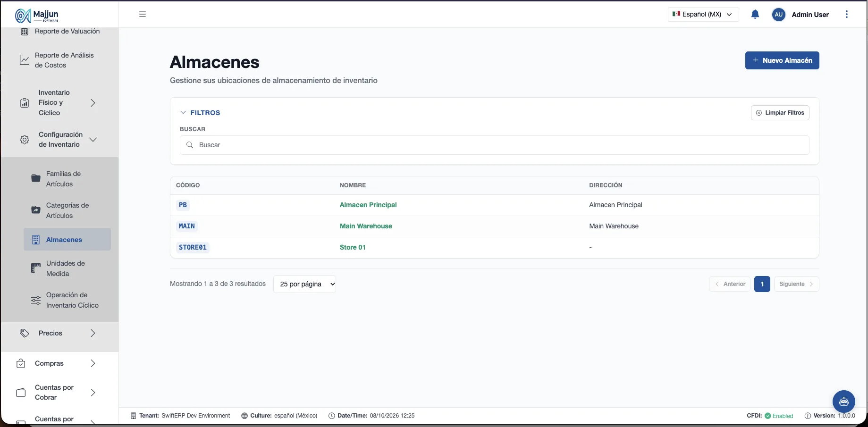Screen dimensions: 868x427
Task: Click the hamburger menu icon
Action: click(x=143, y=14)
